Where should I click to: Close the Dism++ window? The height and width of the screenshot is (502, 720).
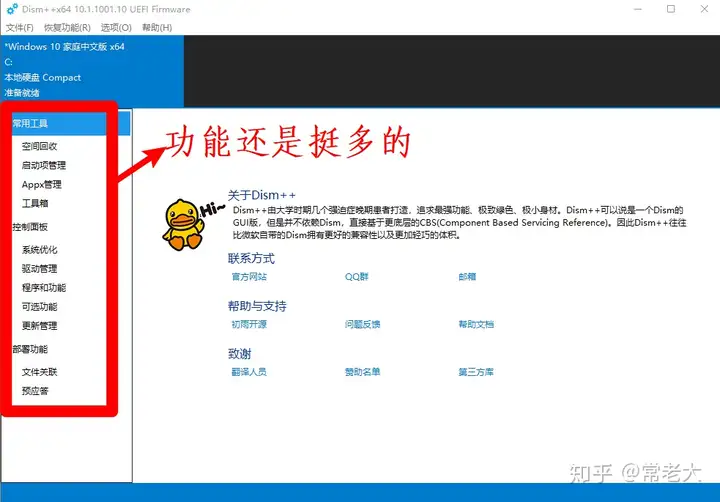[704, 9]
